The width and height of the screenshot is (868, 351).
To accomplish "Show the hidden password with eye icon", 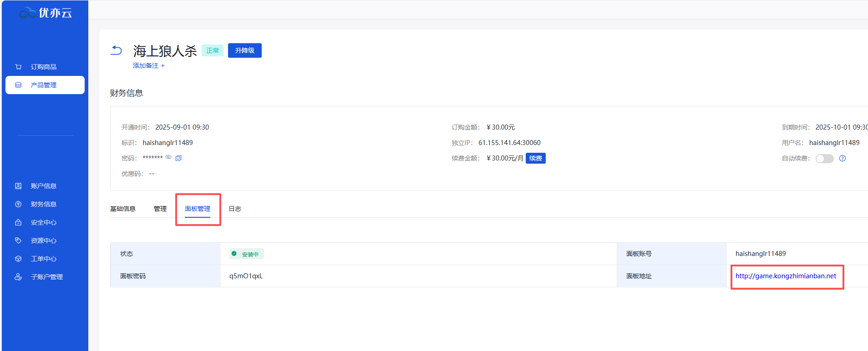I will click(x=168, y=157).
